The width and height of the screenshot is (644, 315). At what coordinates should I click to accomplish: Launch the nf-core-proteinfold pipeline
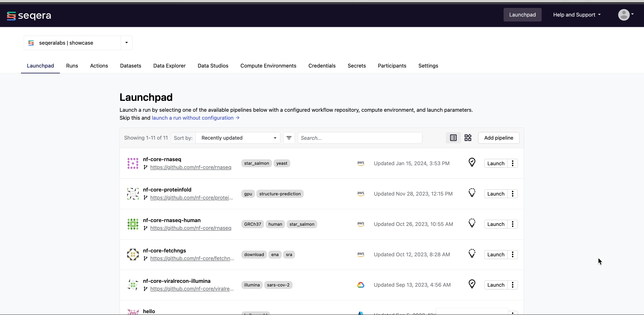point(496,194)
